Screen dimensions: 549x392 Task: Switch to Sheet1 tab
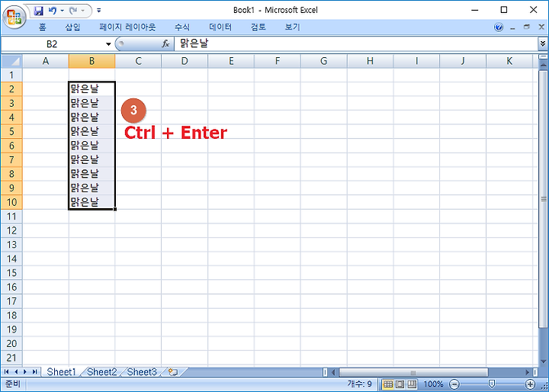click(61, 371)
